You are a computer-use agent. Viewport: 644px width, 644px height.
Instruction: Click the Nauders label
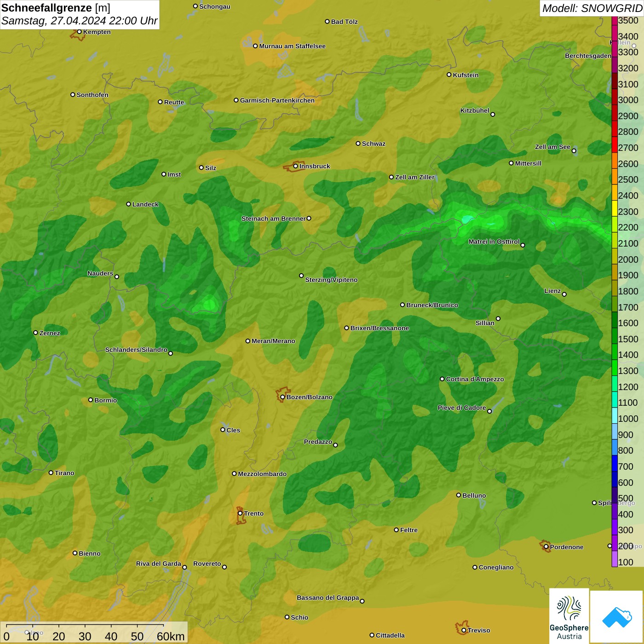pos(100,273)
